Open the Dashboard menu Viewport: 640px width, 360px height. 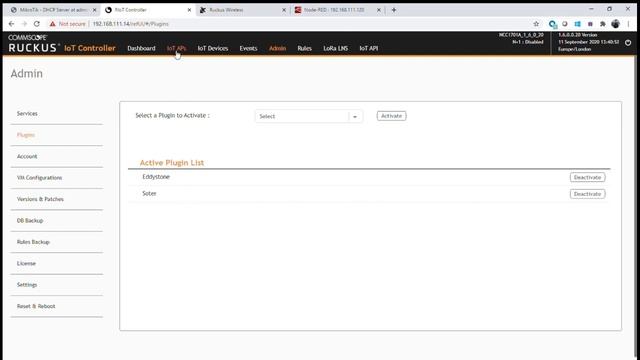[141, 48]
